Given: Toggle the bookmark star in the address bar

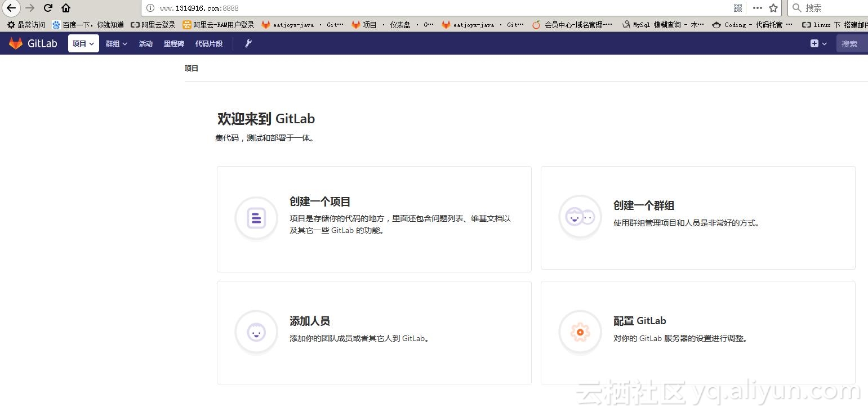Looking at the screenshot, I should (x=772, y=8).
